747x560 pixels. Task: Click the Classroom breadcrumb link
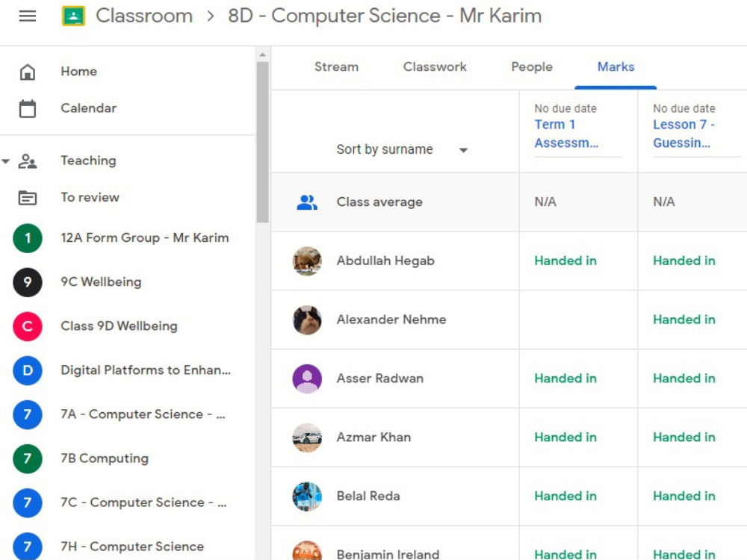(x=144, y=16)
